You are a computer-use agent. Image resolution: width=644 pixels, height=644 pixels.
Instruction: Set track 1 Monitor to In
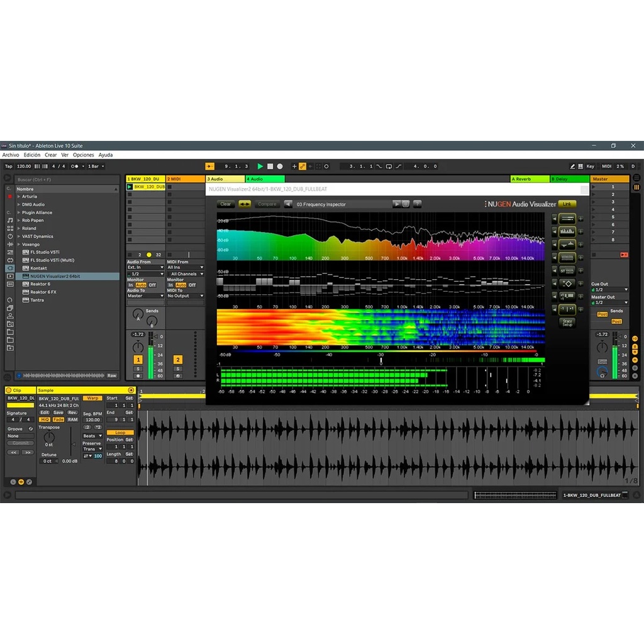coord(131,285)
